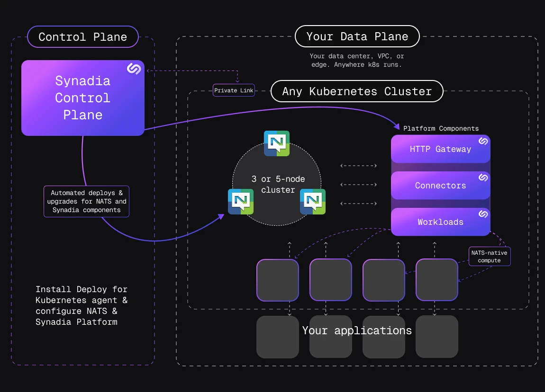This screenshot has height=392, width=545.
Task: Click Synadia logo on HTTP Gateway card
Action: tap(483, 141)
